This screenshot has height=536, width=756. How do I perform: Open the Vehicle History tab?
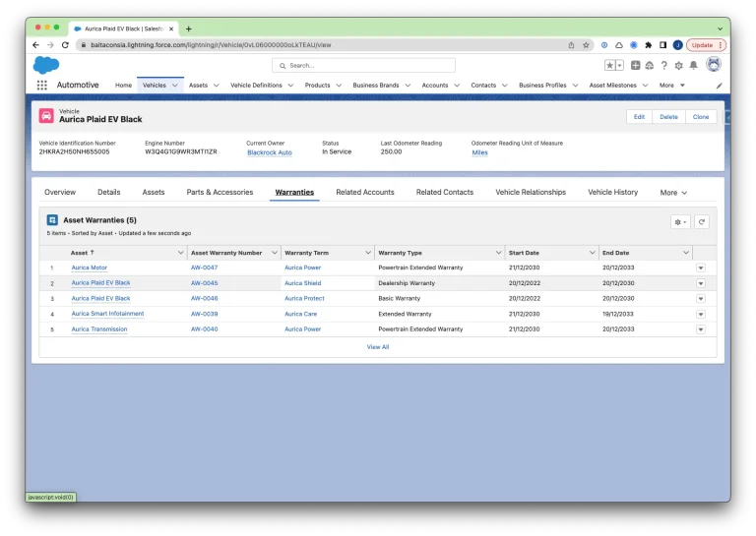612,193
